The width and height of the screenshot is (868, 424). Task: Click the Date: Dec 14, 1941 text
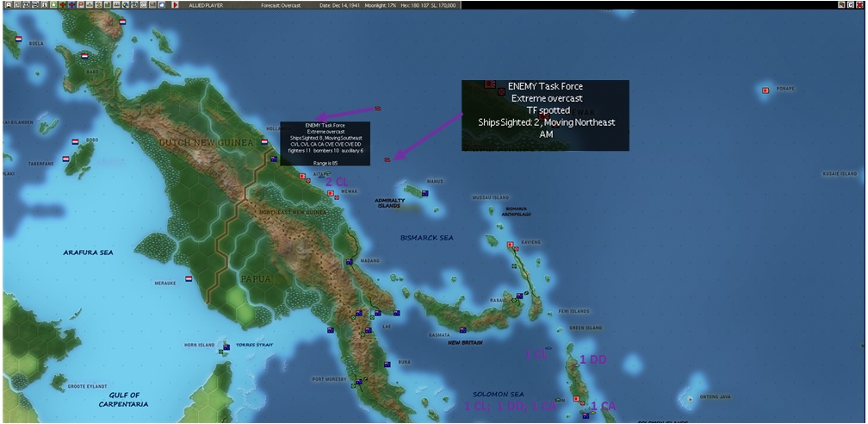click(341, 4)
